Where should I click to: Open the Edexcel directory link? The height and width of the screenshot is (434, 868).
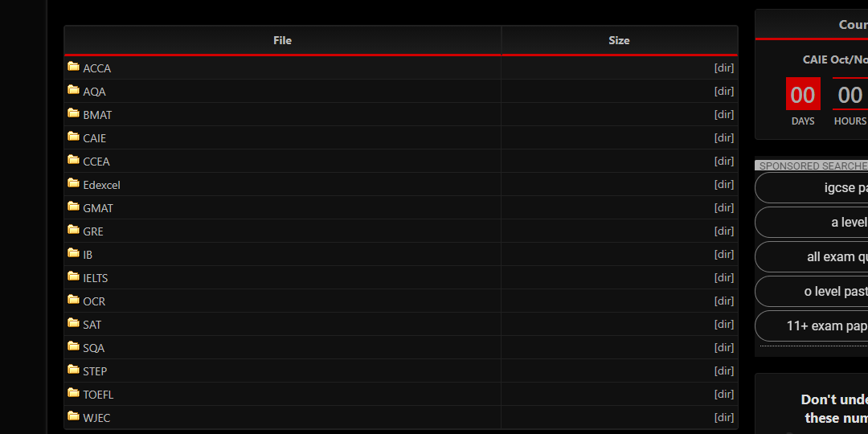click(101, 185)
